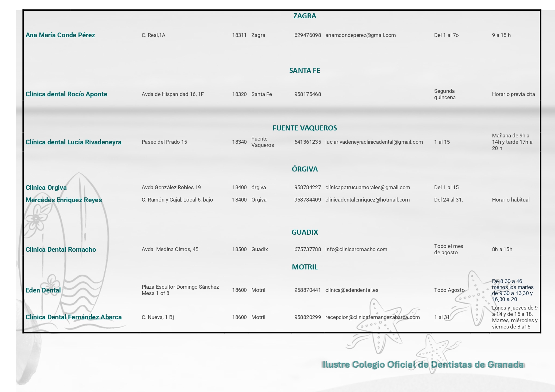Click the clinic name Ana María Conde Pérez

click(60, 35)
